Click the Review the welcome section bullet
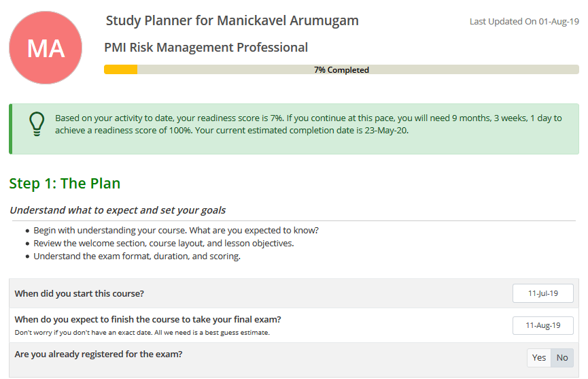This screenshot has height=379, width=588. (x=164, y=243)
